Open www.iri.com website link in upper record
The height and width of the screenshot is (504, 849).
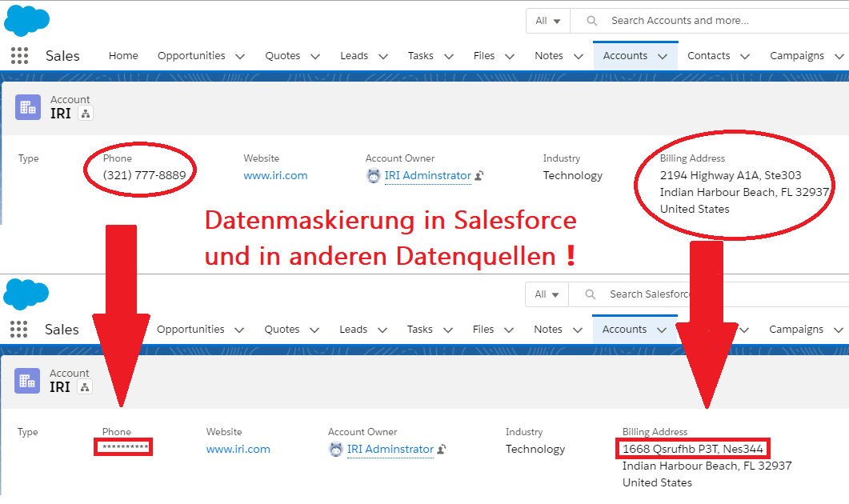275,176
